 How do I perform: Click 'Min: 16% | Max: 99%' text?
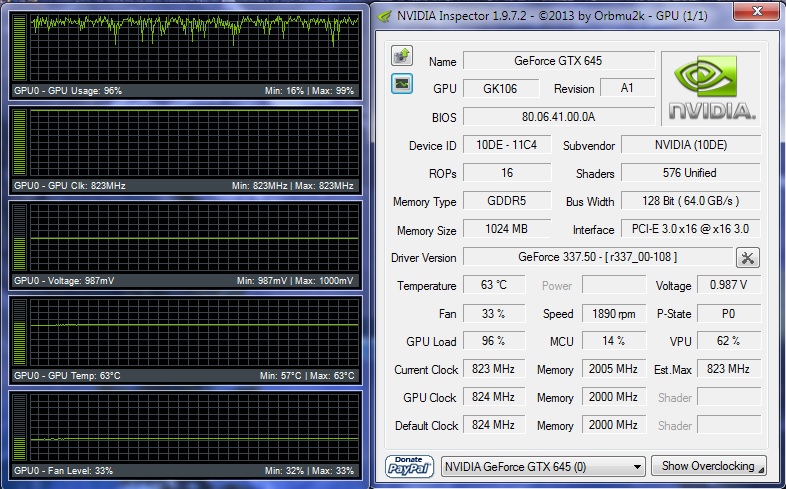[309, 91]
